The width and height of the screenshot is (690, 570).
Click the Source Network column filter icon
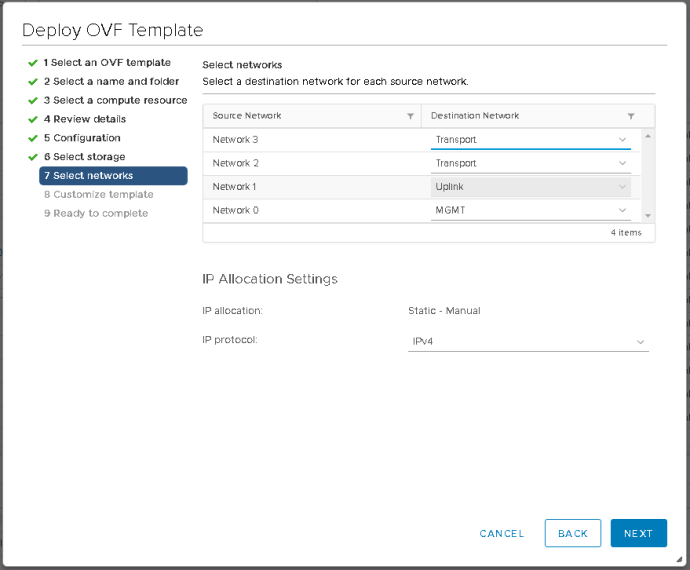410,116
